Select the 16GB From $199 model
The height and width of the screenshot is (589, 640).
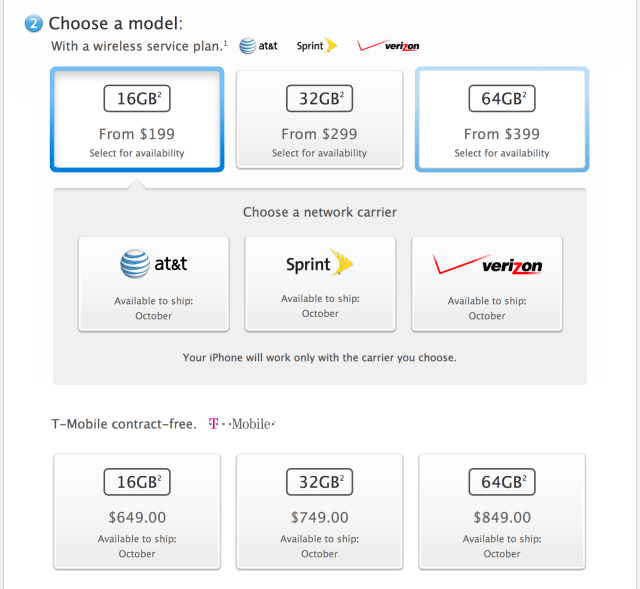tap(136, 120)
